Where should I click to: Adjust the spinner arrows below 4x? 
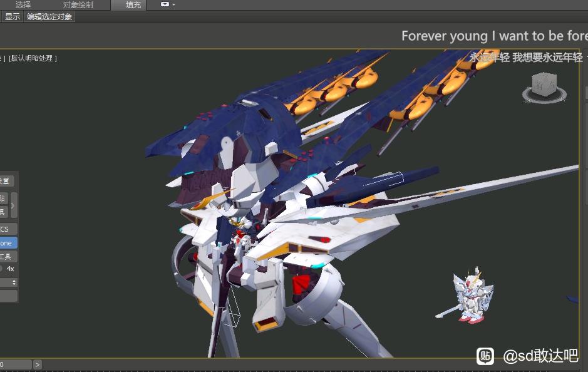click(x=14, y=282)
